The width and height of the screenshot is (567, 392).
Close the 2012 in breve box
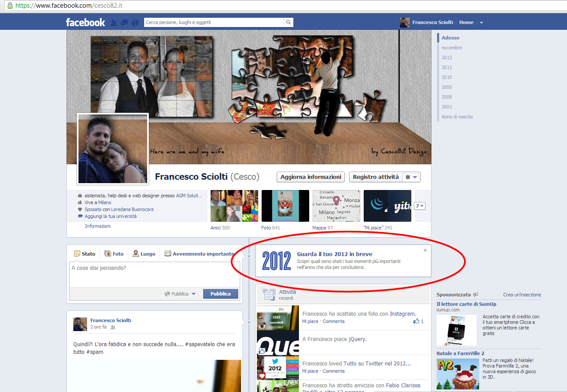[425, 250]
